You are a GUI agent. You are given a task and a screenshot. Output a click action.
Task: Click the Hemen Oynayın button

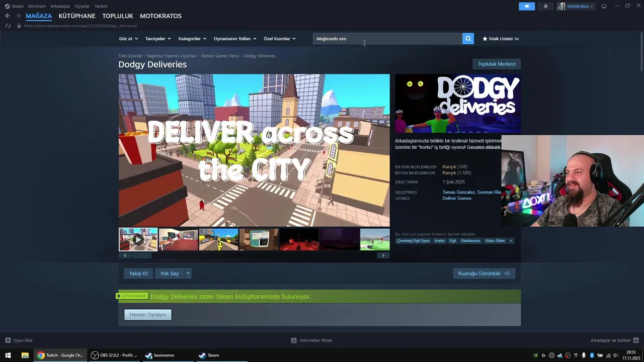[x=148, y=315]
